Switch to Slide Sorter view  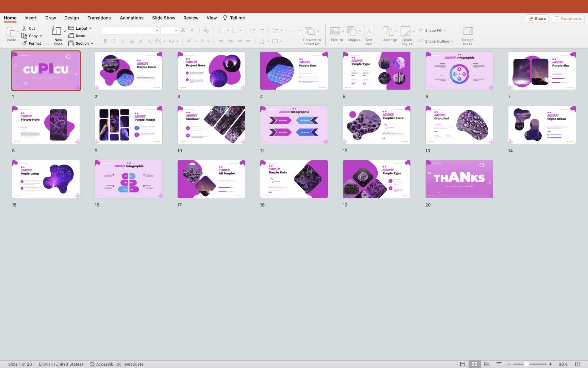(474, 364)
